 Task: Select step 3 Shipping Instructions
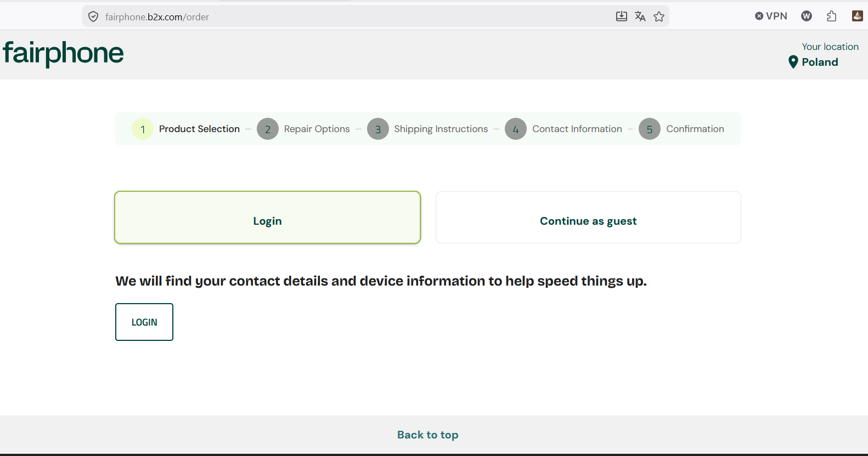point(427,129)
